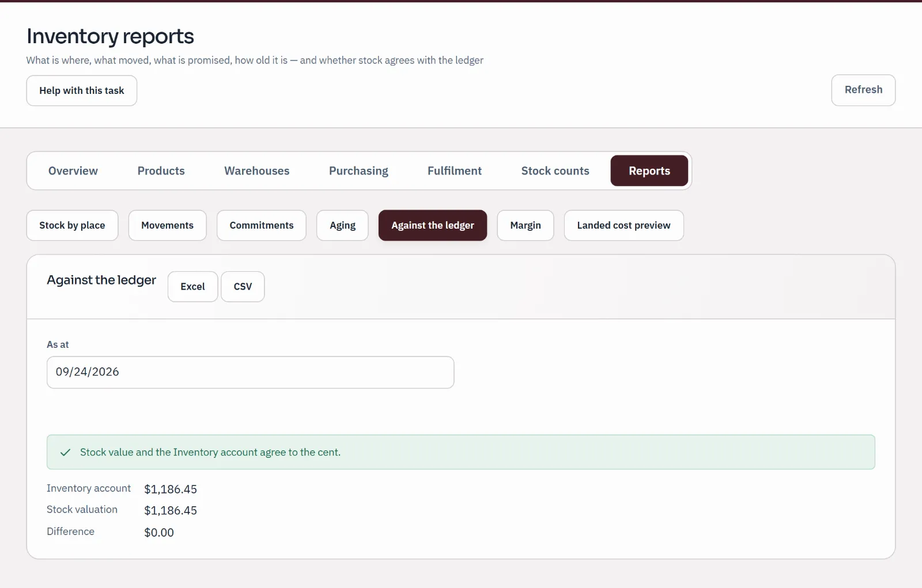The image size is (922, 588).
Task: Open the Purchasing tab
Action: click(x=358, y=171)
